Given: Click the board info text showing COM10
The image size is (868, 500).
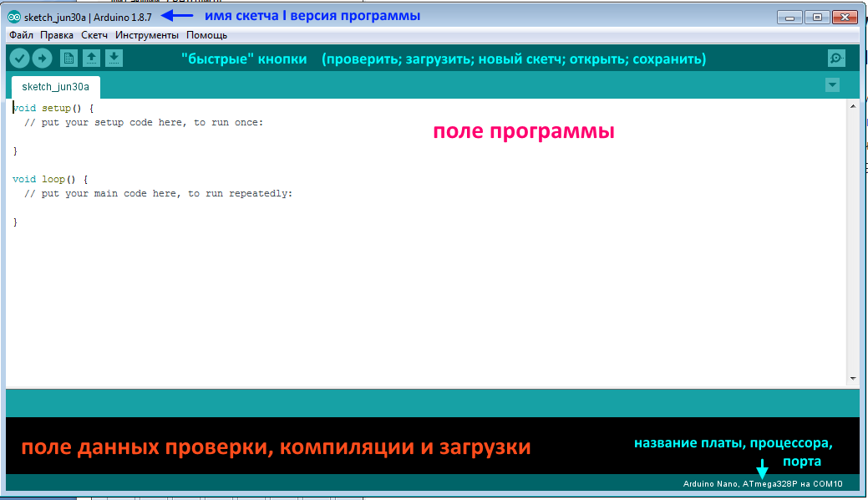Looking at the screenshot, I should pyautogui.click(x=763, y=483).
